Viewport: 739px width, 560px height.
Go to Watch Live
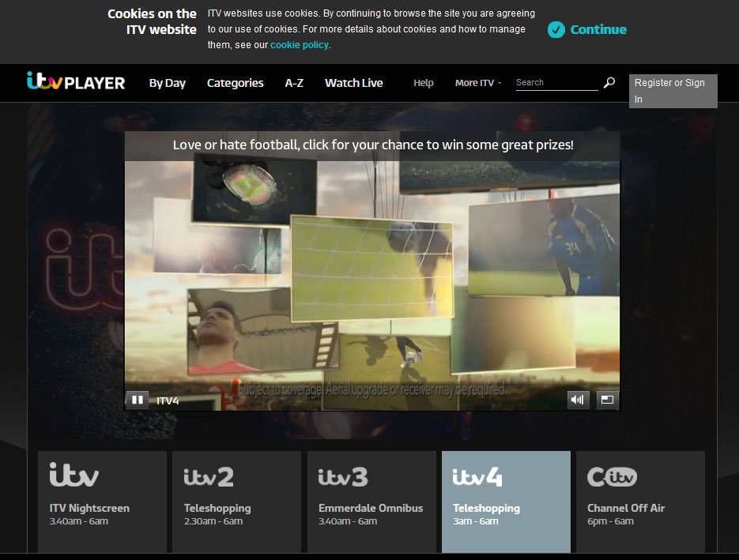coord(354,83)
